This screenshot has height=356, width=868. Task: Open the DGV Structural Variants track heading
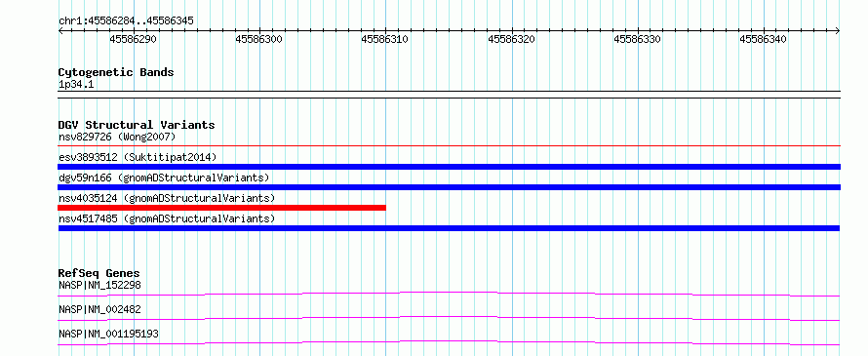(x=137, y=125)
